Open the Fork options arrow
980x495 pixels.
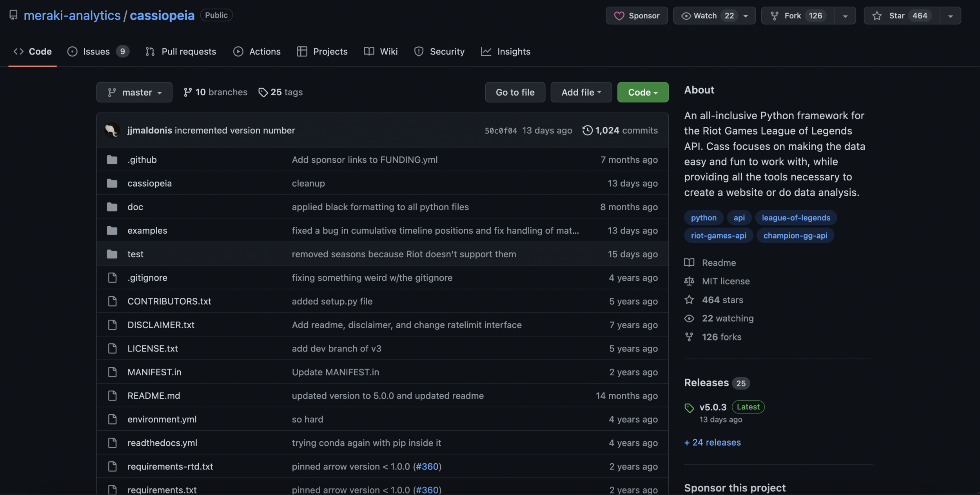coord(845,16)
